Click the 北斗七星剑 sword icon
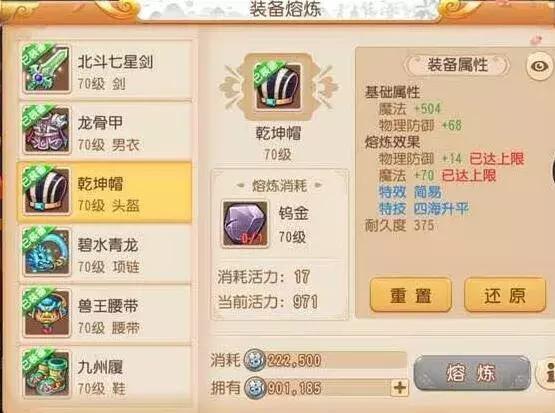555x413 pixels. click(47, 69)
